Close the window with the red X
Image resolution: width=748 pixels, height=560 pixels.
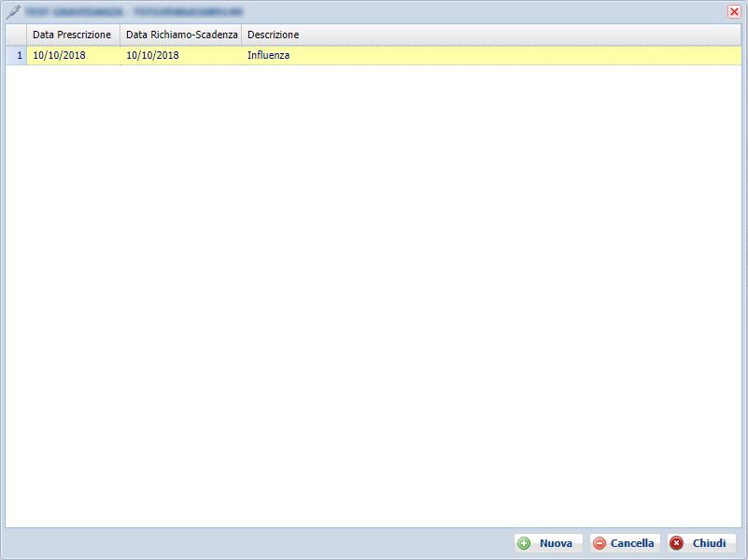click(x=734, y=12)
